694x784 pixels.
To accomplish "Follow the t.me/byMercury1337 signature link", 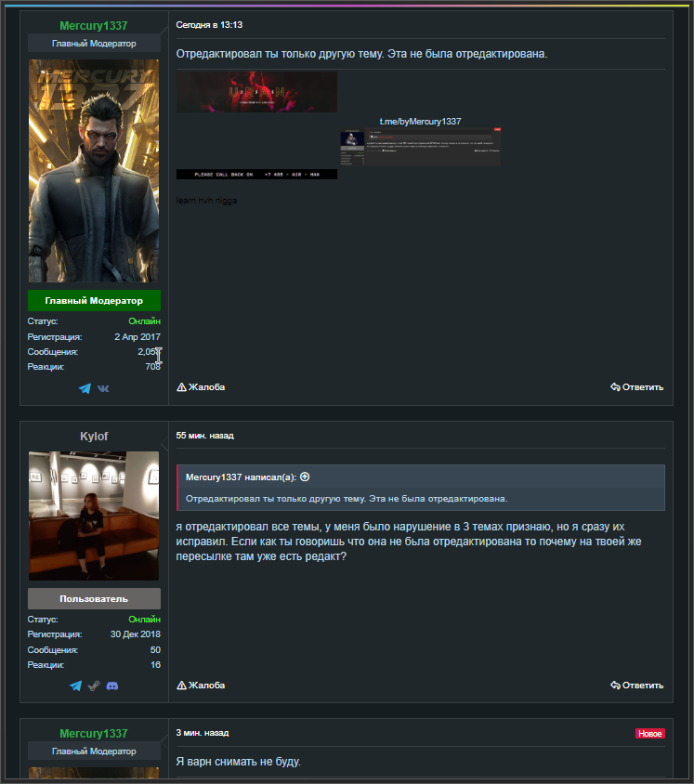I will (x=420, y=122).
